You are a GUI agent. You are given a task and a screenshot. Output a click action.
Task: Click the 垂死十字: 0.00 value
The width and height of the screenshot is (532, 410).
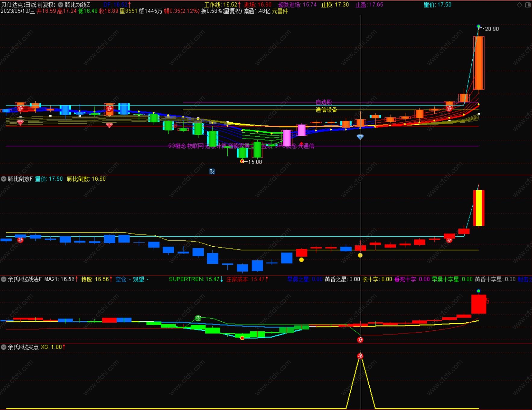412,279
